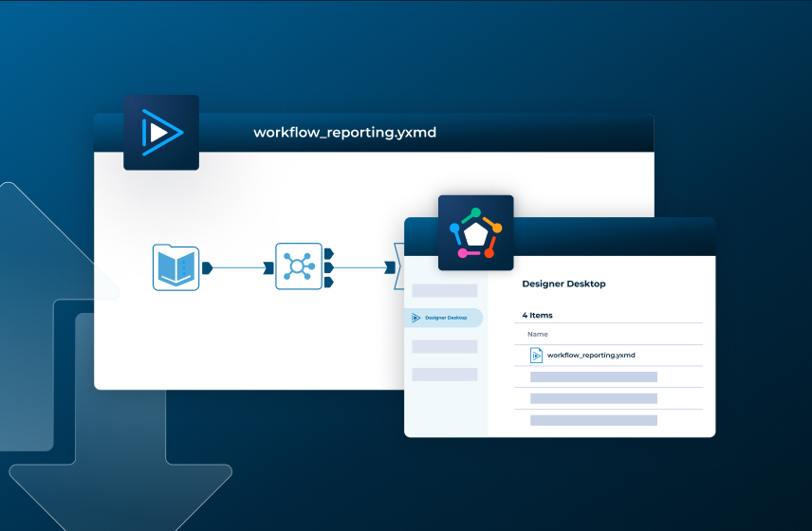Select the sidebar item below Designer Desktop

tap(444, 347)
